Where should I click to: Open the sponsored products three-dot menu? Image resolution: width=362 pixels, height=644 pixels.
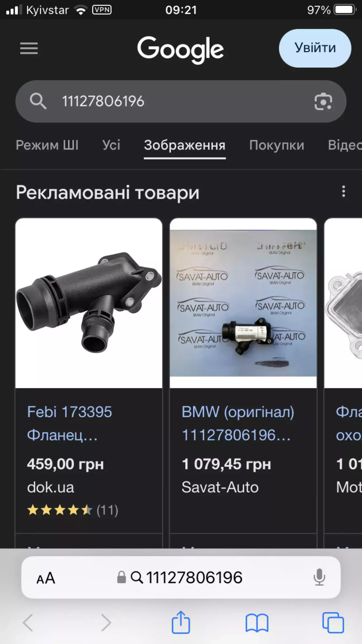click(x=344, y=192)
